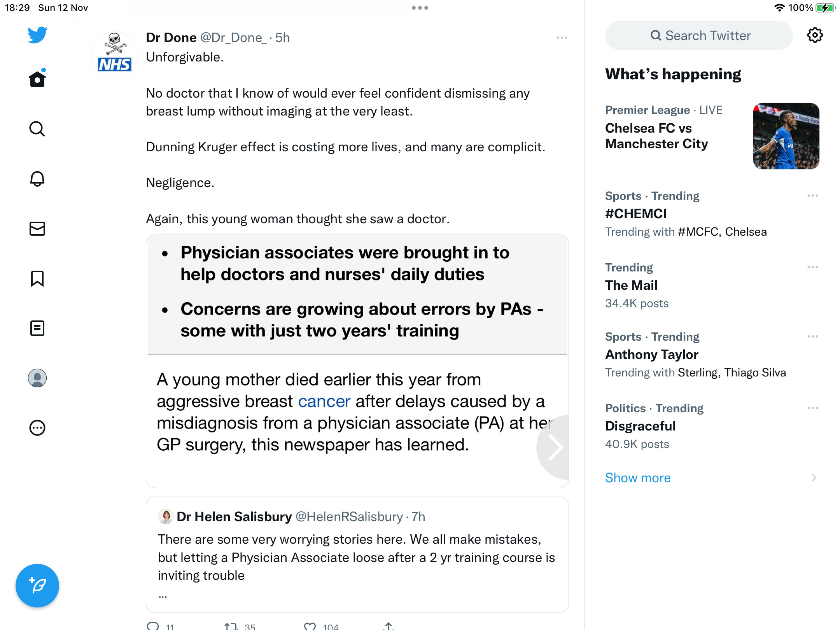Open the Home feed icon in sidebar
The height and width of the screenshot is (630, 840).
point(37,78)
